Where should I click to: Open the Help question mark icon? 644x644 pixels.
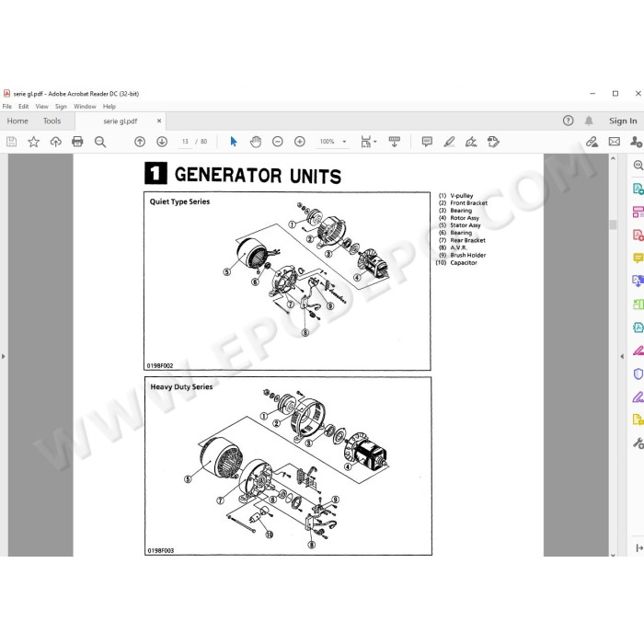click(568, 121)
